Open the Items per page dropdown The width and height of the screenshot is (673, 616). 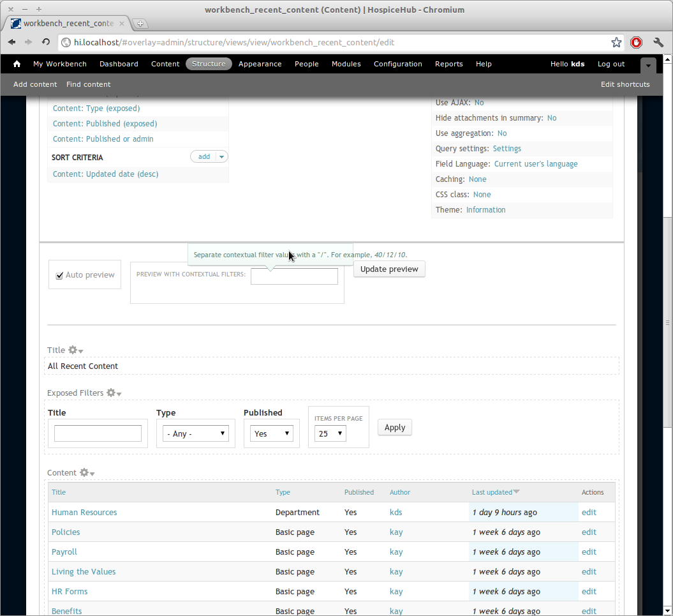330,434
